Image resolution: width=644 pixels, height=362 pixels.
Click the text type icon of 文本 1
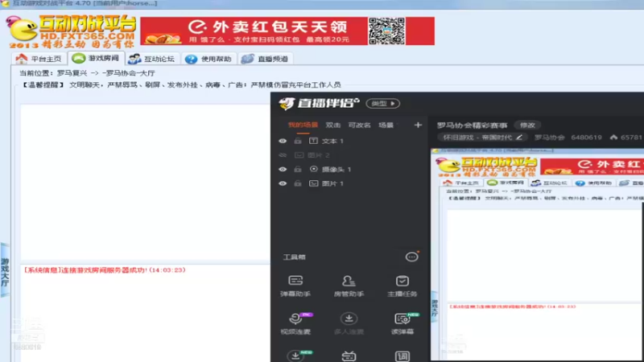tap(313, 141)
